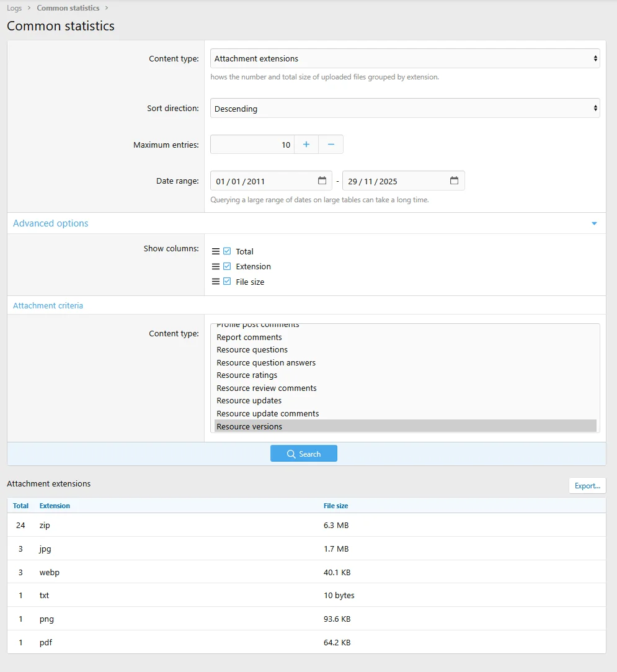Click the Attachment criteria link

(x=48, y=305)
